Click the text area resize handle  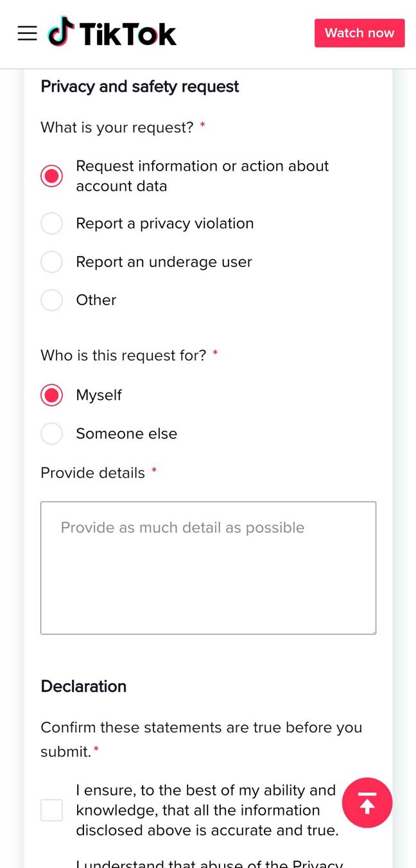tap(372, 630)
